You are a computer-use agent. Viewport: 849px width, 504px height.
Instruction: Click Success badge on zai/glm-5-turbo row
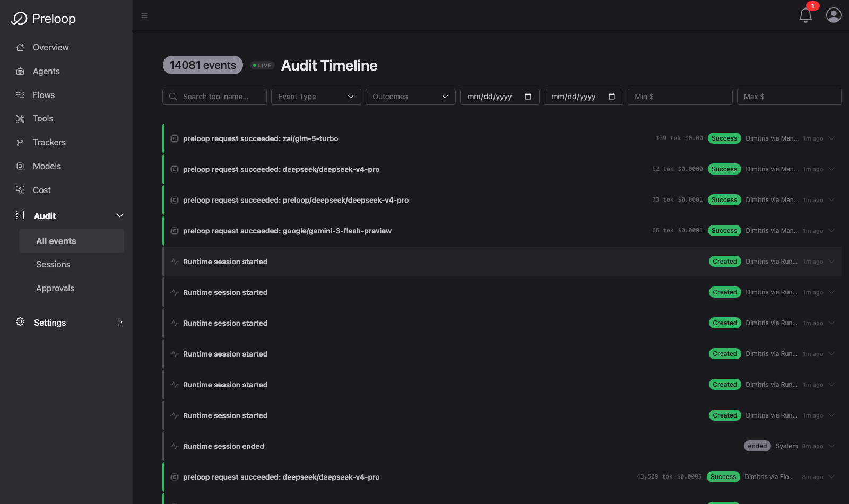[x=724, y=138]
